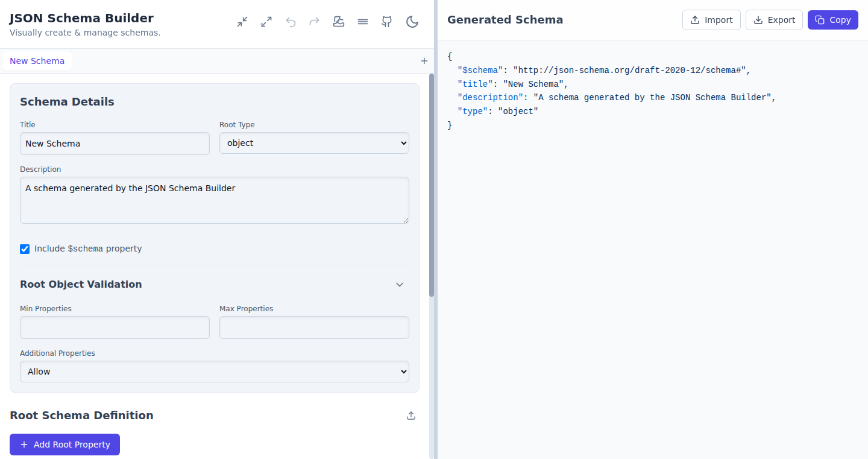Add a new schema tab with plus icon

pyautogui.click(x=424, y=61)
